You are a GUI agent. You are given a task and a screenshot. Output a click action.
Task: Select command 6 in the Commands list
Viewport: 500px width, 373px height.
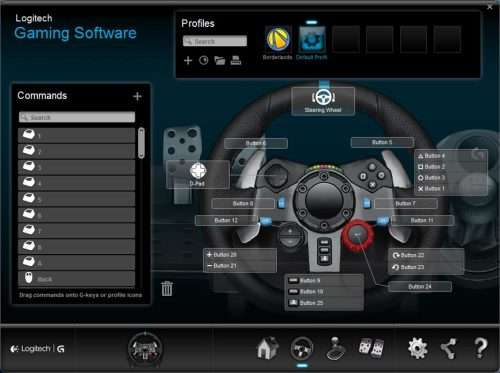pyautogui.click(x=77, y=215)
